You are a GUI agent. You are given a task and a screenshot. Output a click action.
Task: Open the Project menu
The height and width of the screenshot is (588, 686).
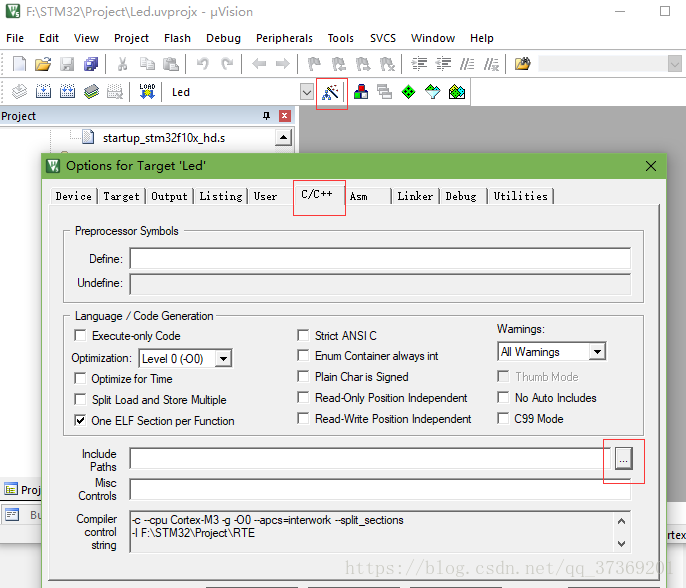point(131,38)
